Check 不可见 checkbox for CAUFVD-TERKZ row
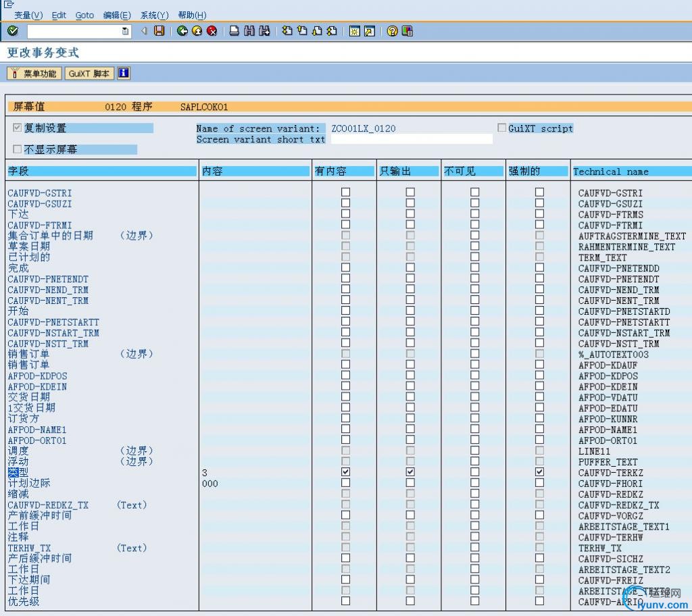Viewport: 692px width, 616px height. [475, 471]
